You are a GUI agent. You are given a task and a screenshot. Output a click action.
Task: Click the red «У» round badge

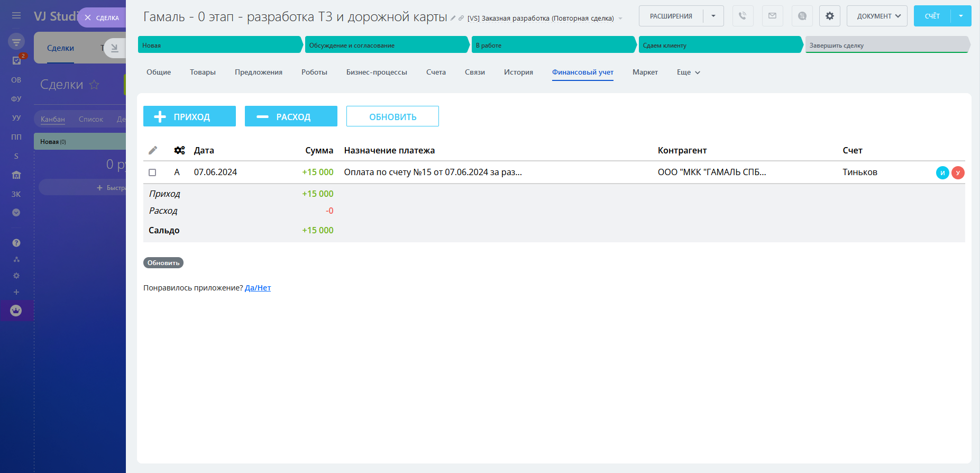point(958,172)
